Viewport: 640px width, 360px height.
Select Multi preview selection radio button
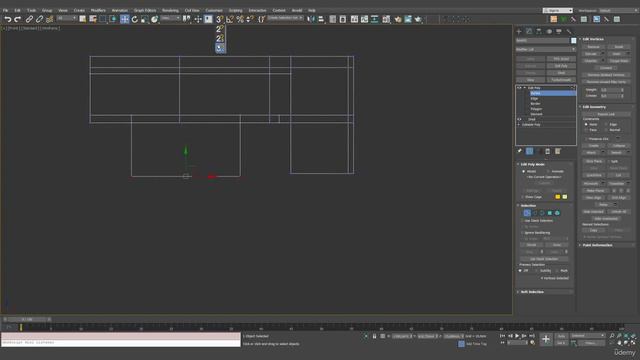(557, 271)
